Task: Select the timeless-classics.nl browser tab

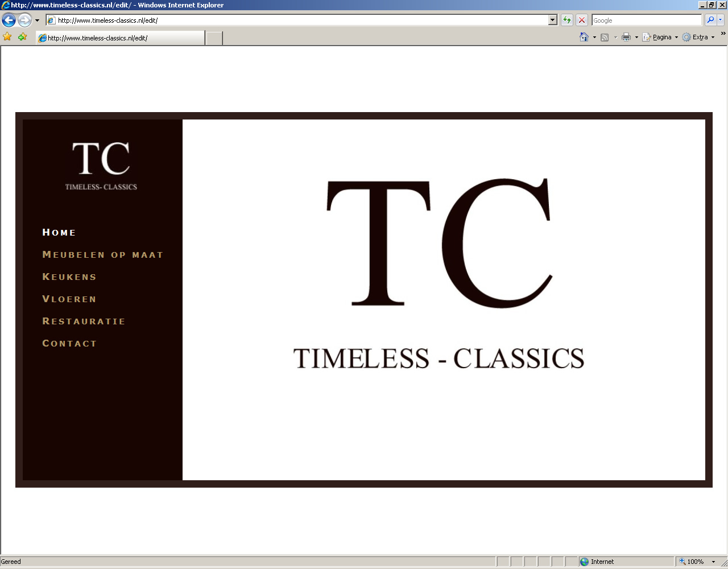Action: 120,38
